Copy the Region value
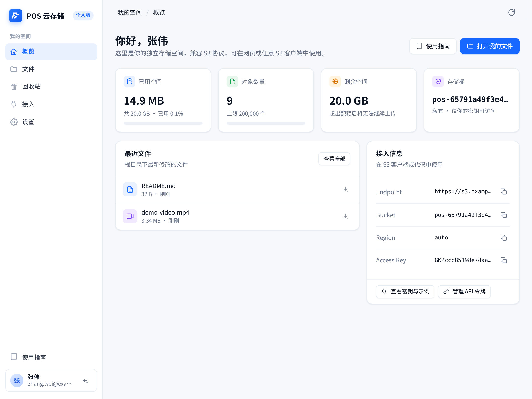The image size is (532, 399). pyautogui.click(x=503, y=238)
